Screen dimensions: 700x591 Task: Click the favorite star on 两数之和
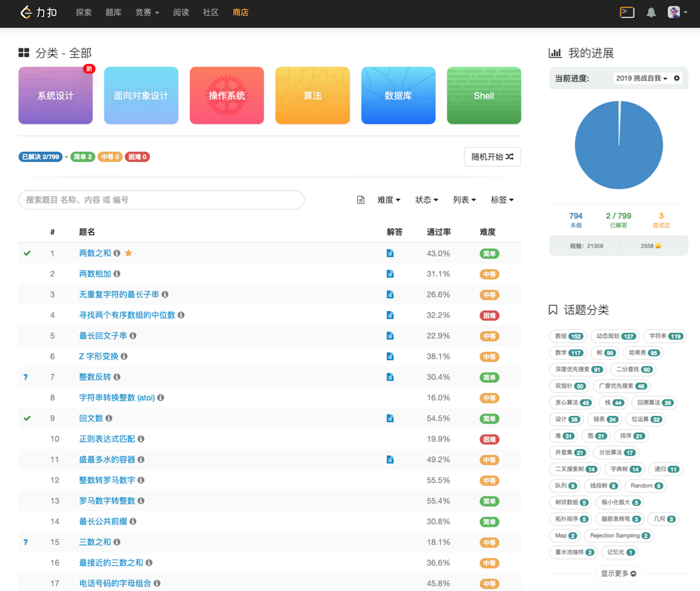(128, 253)
